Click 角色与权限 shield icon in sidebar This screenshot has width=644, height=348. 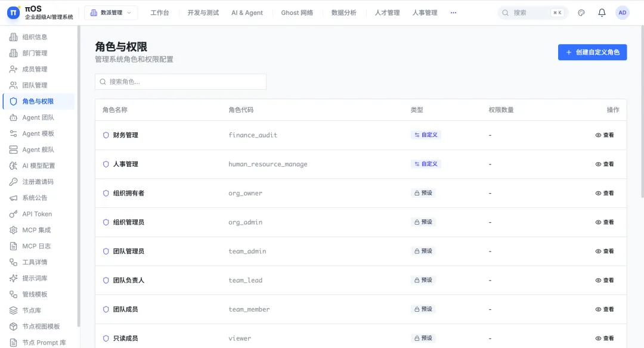[14, 101]
